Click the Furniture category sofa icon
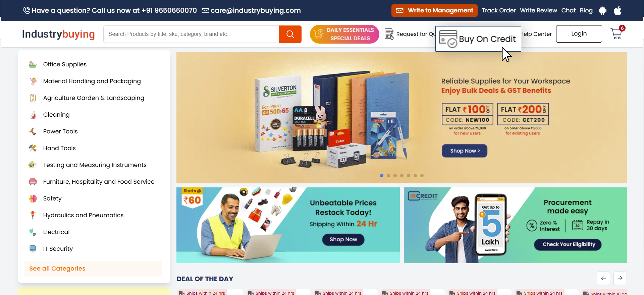This screenshot has height=295, width=644. click(x=33, y=182)
